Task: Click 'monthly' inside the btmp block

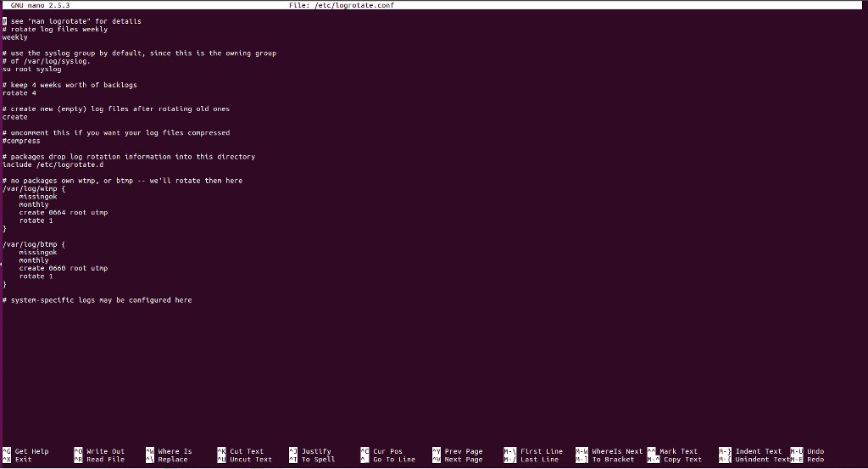Action: click(34, 260)
